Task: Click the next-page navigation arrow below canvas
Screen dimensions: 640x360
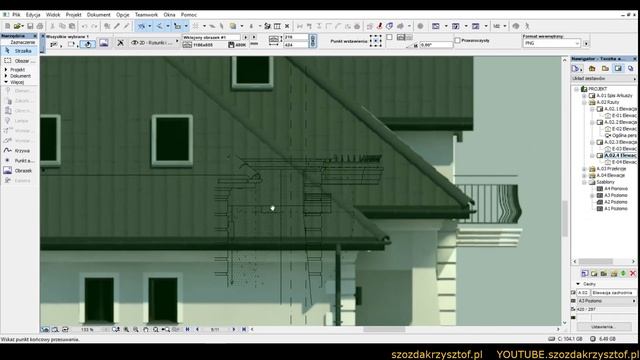Action: tap(234, 329)
